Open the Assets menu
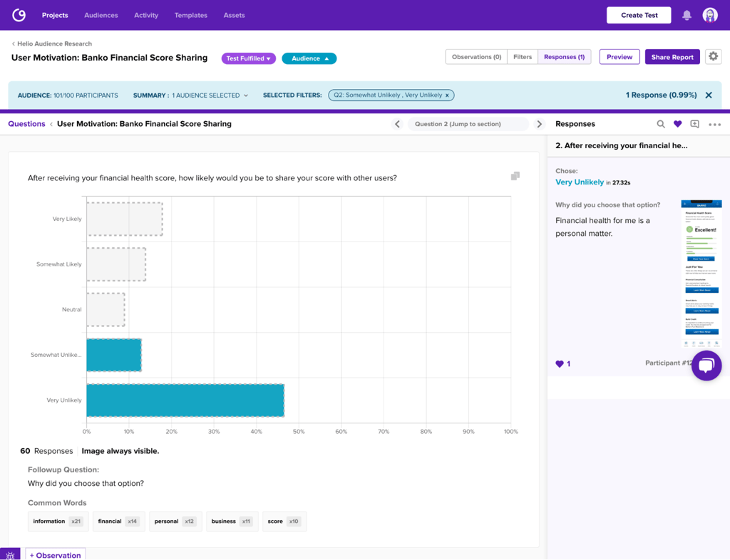This screenshot has height=560, width=730. tap(234, 16)
